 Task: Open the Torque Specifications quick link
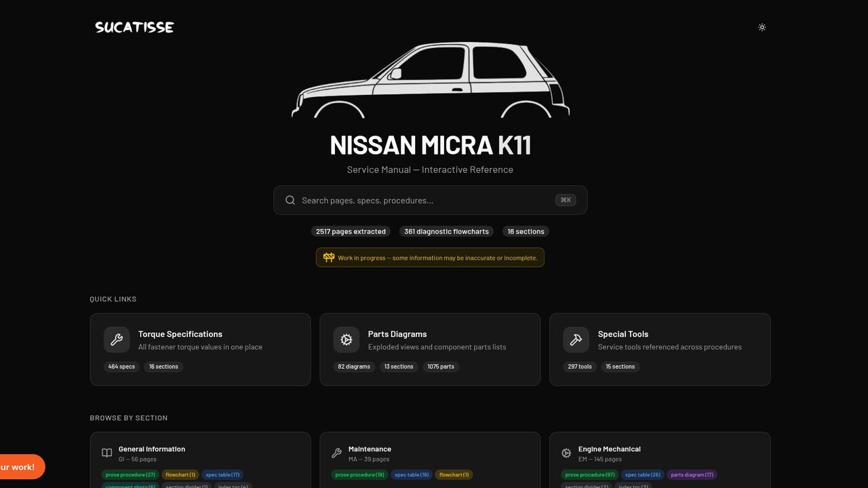200,349
